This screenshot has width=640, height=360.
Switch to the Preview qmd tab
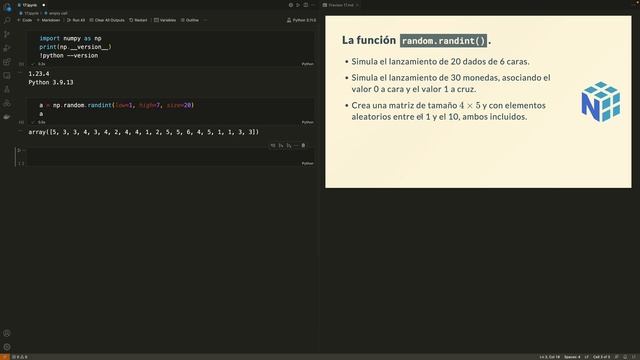coord(340,5)
